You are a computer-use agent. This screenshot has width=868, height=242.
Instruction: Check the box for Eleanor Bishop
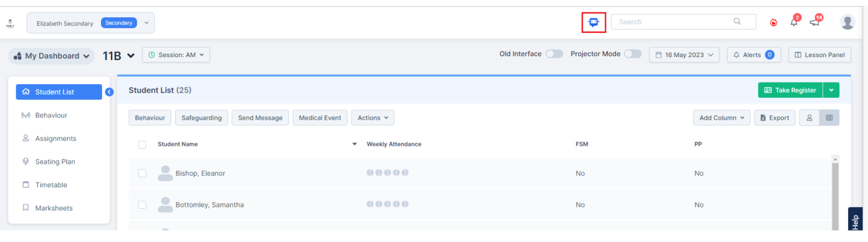click(142, 174)
